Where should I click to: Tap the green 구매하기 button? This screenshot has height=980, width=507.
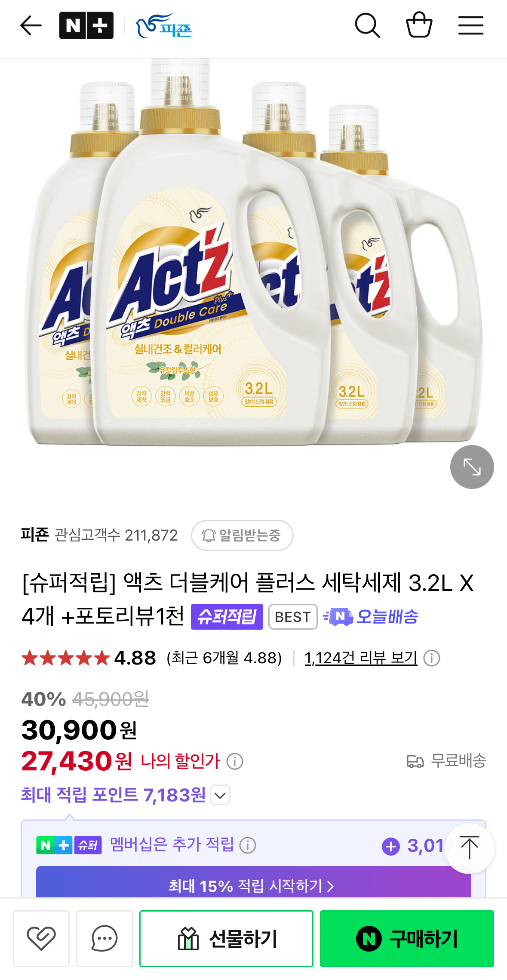pyautogui.click(x=407, y=938)
